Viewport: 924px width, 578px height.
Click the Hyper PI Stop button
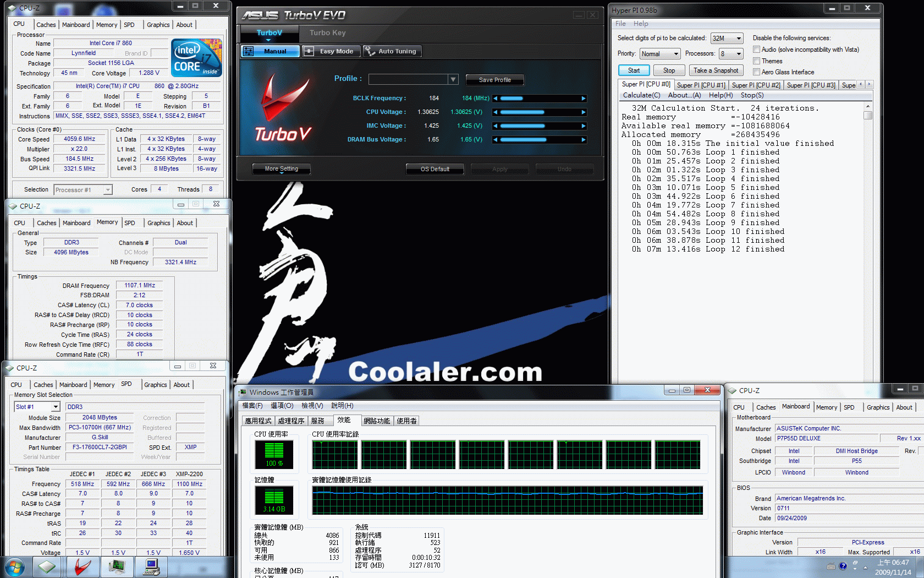coord(669,70)
